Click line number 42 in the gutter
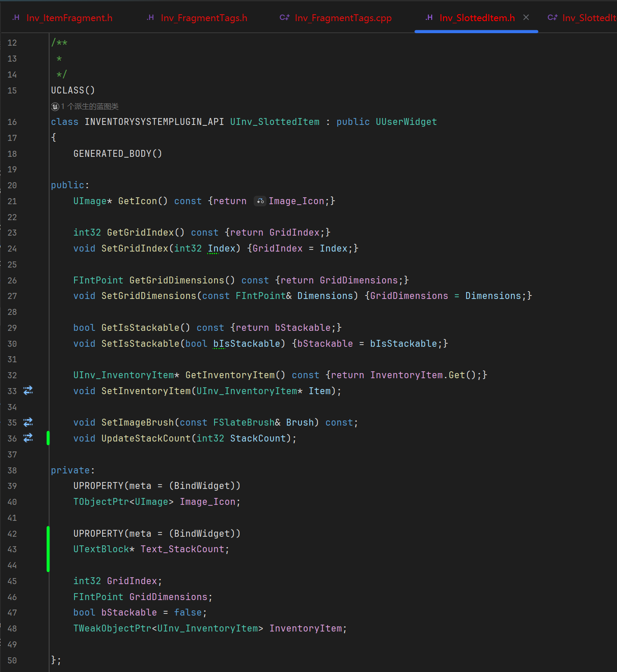Screen dimensions: 617x672 12,534
